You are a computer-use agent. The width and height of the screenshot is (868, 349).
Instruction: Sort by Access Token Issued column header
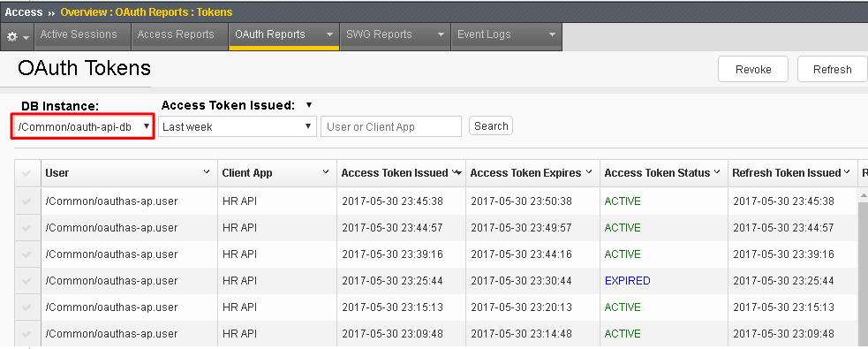pyautogui.click(x=395, y=173)
